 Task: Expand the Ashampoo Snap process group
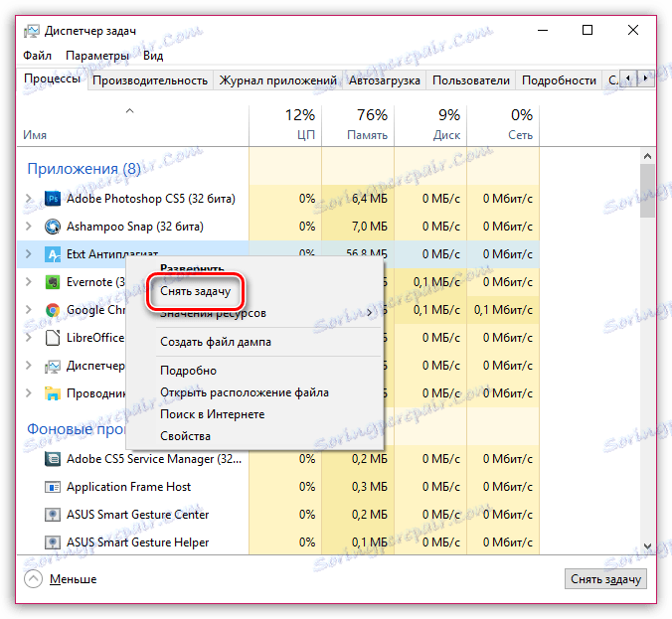click(x=29, y=227)
